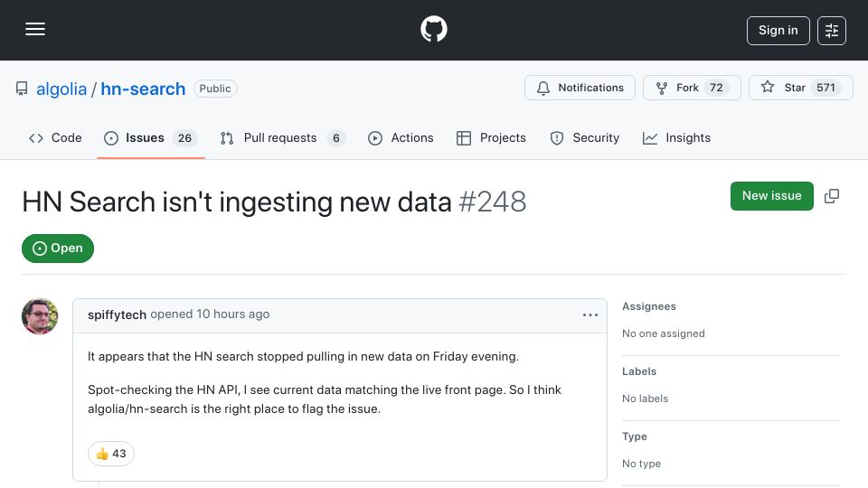View the Insights tab

676,137
